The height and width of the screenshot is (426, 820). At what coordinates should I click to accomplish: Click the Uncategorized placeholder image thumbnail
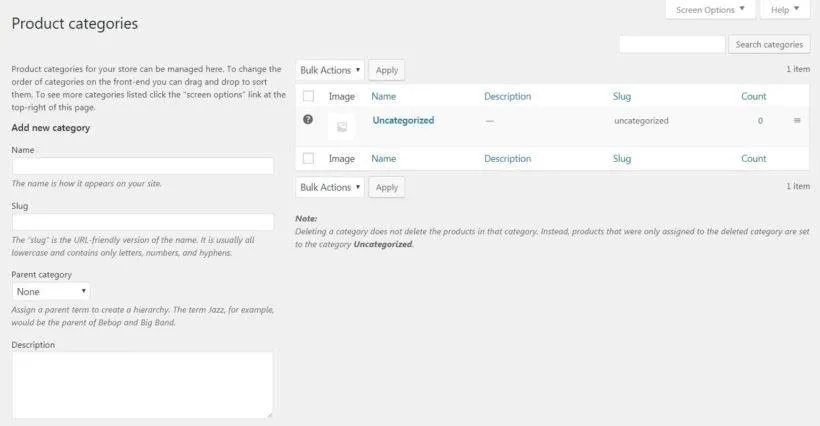(x=342, y=127)
